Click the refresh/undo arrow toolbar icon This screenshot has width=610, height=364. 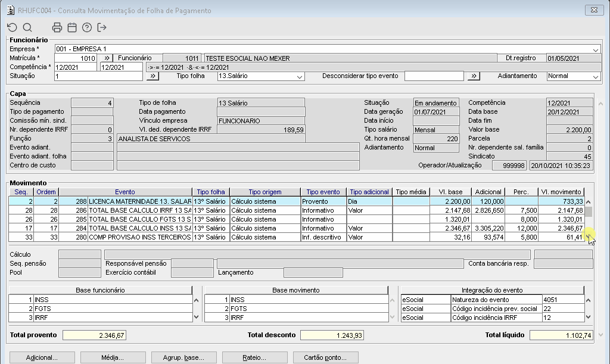12,27
